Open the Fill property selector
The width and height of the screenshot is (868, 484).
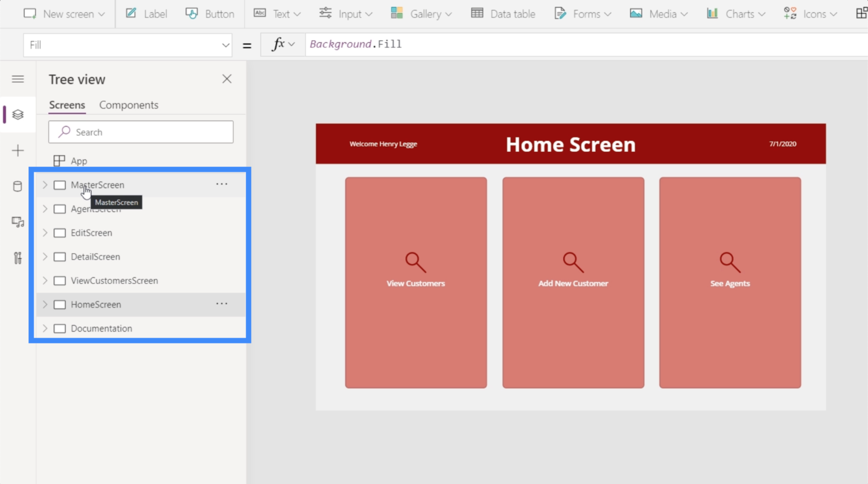coord(128,45)
